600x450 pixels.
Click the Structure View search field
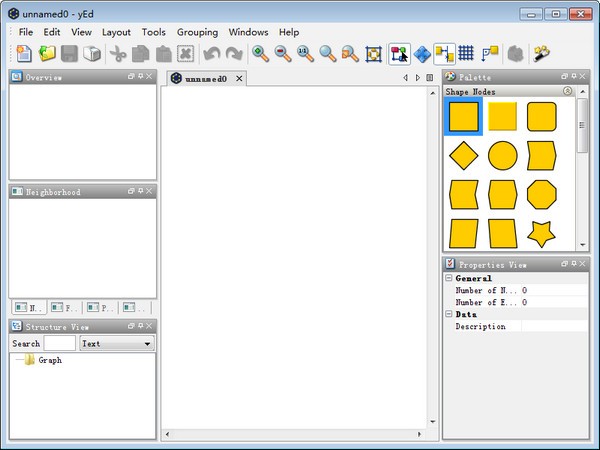[x=60, y=343]
